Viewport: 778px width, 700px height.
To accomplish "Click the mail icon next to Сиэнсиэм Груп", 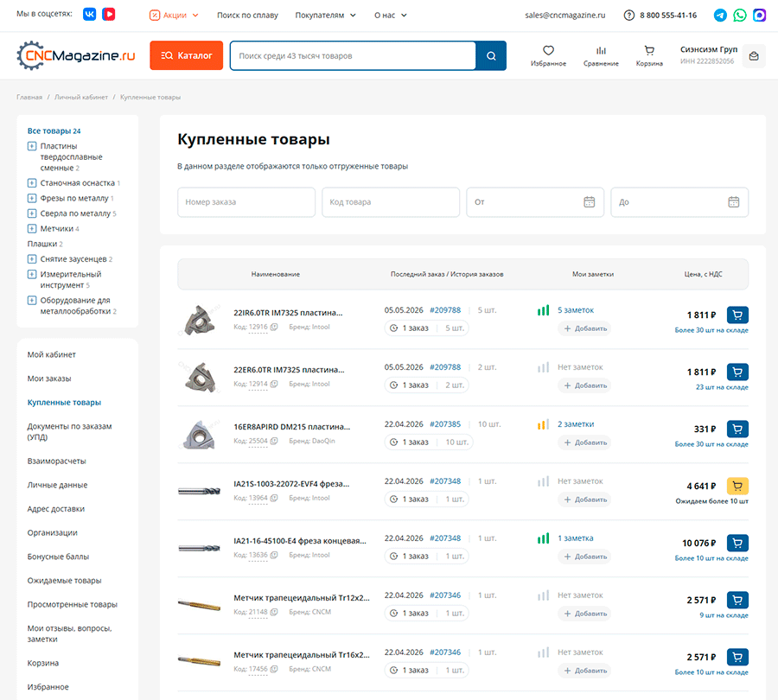I will pyautogui.click(x=754, y=56).
